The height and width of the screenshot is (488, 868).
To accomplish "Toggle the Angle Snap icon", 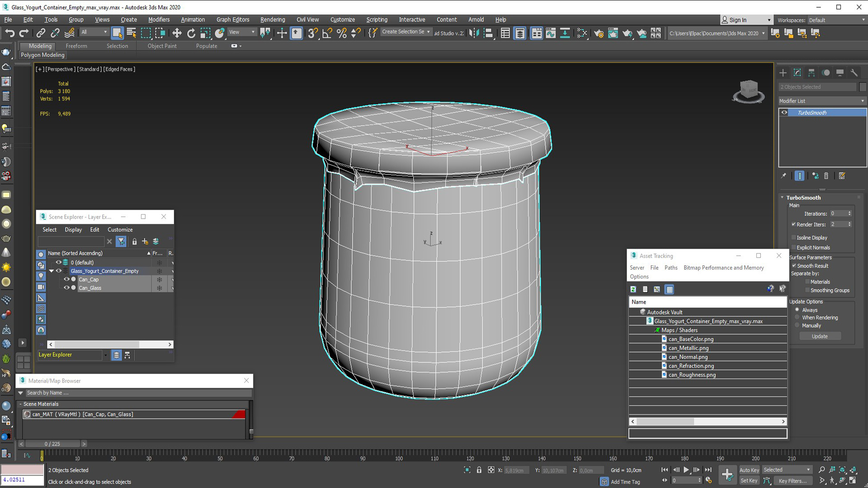I will click(x=327, y=33).
